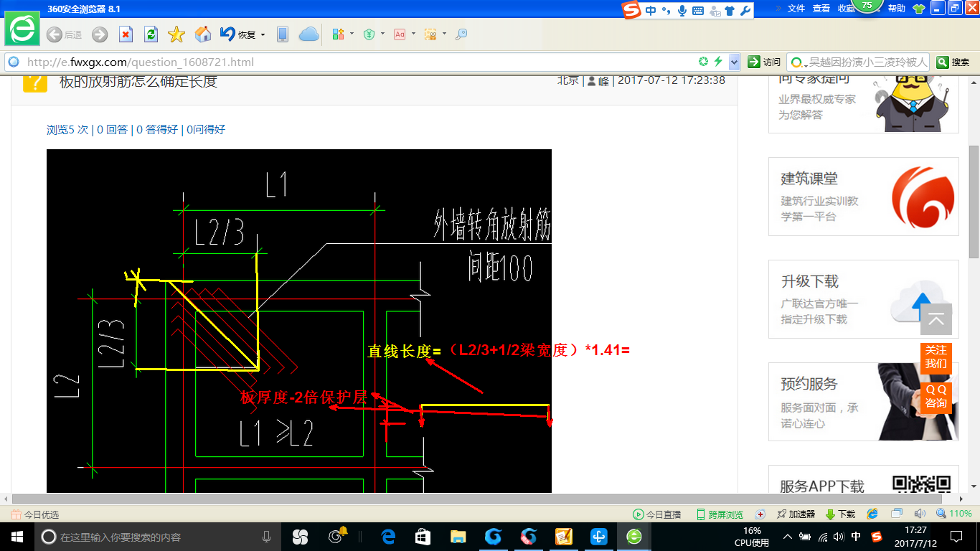Open the 建筑课堂 sidebar card
The image size is (980, 551).
pyautogui.click(x=864, y=197)
